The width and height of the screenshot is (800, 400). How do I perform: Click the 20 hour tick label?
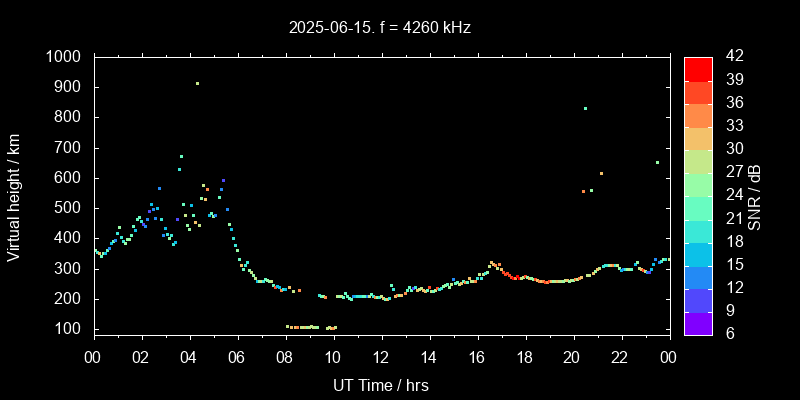pyautogui.click(x=572, y=357)
